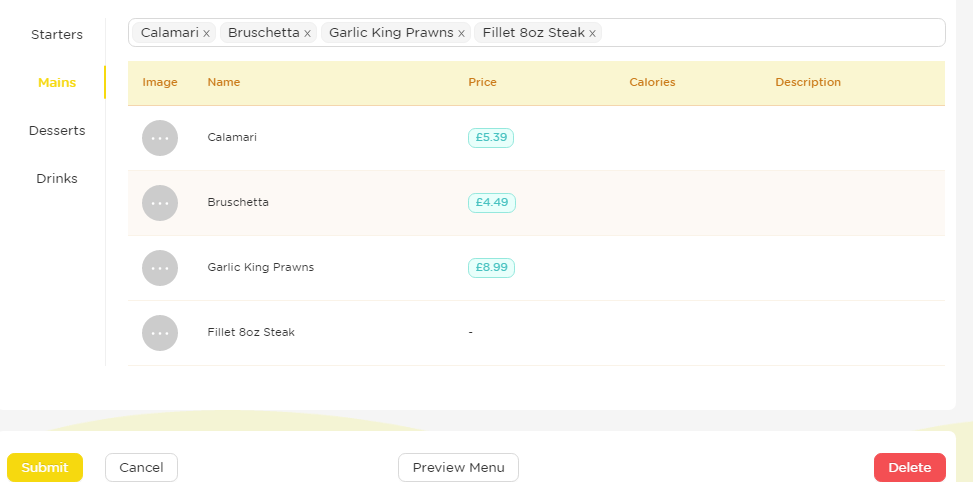Screen dimensions: 973x482
Task: Open the Fillet 8oz Steak image placeholder
Action: point(160,333)
